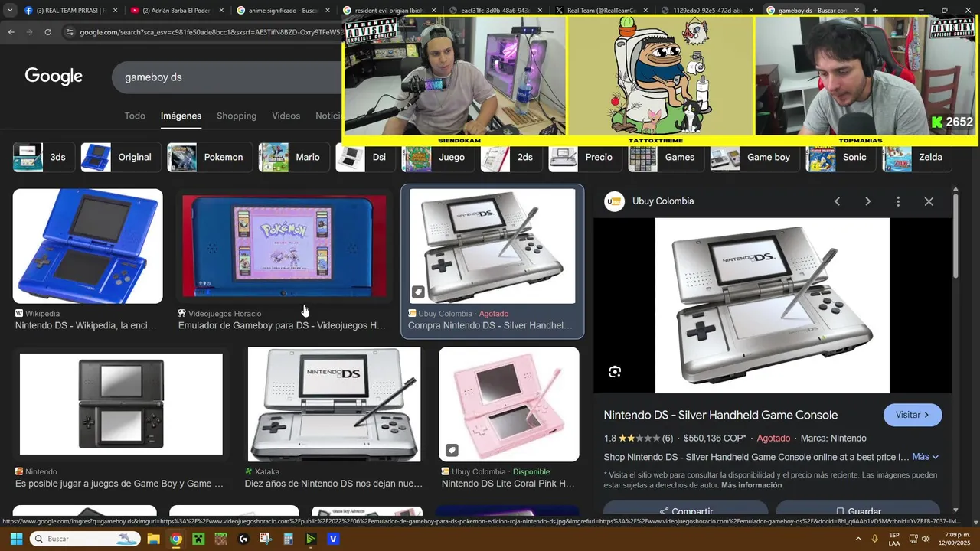Open Chrome from the taskbar
Image resolution: width=980 pixels, height=551 pixels.
(176, 539)
